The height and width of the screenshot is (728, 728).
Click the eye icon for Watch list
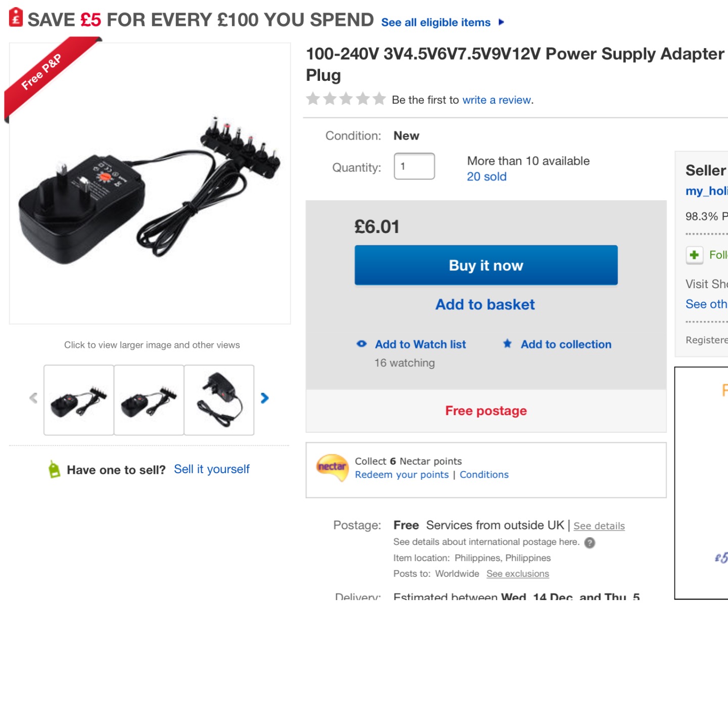tap(361, 344)
